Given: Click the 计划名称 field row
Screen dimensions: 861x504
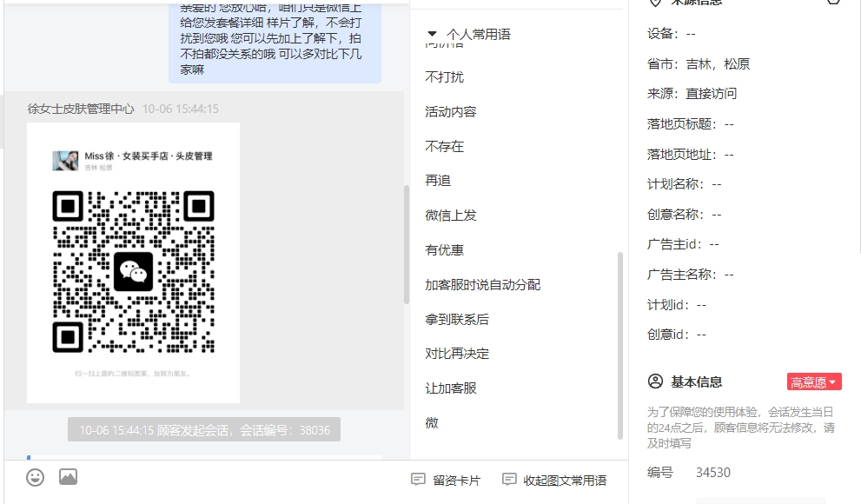Looking at the screenshot, I should (684, 184).
